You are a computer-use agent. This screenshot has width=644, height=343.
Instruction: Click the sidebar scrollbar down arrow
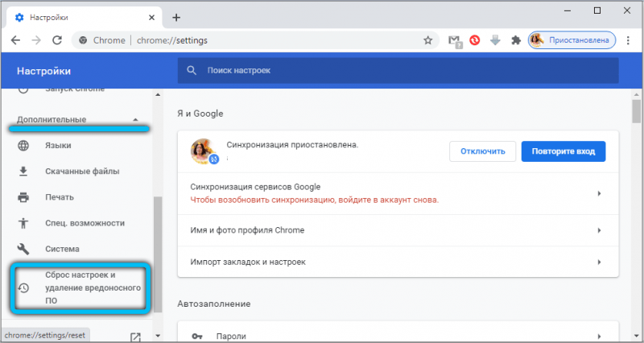coord(158,336)
